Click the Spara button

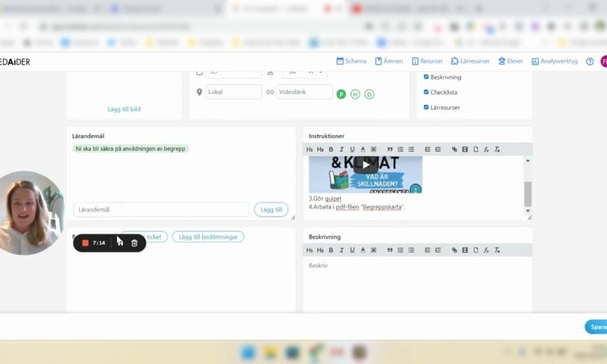click(x=596, y=327)
